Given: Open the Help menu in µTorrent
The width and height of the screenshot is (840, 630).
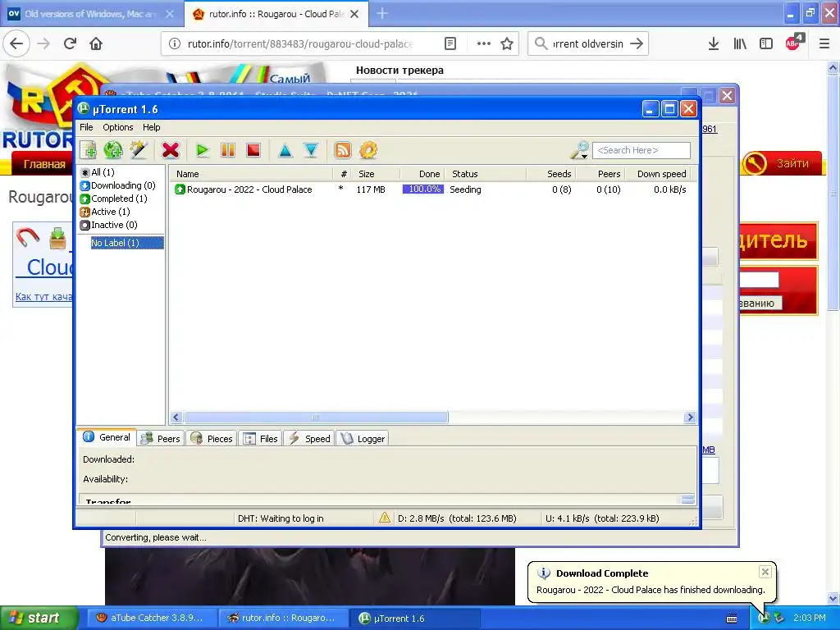Looking at the screenshot, I should tap(152, 127).
